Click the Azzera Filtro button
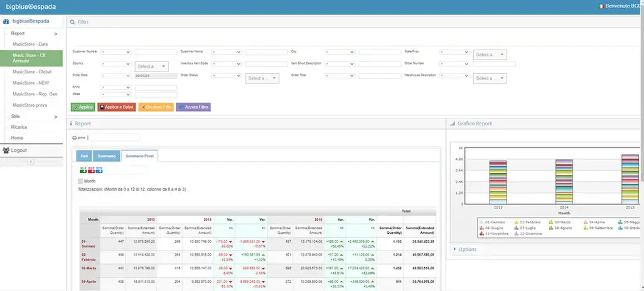 [x=193, y=107]
